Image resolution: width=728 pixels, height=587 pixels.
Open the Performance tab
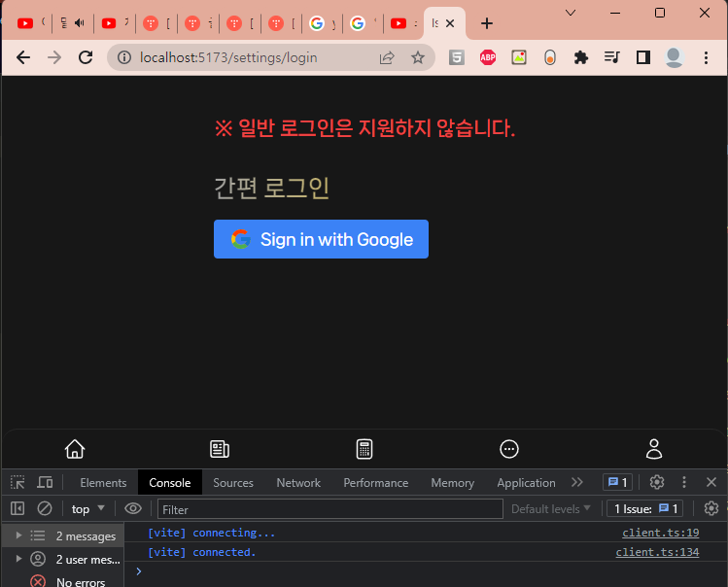click(375, 483)
